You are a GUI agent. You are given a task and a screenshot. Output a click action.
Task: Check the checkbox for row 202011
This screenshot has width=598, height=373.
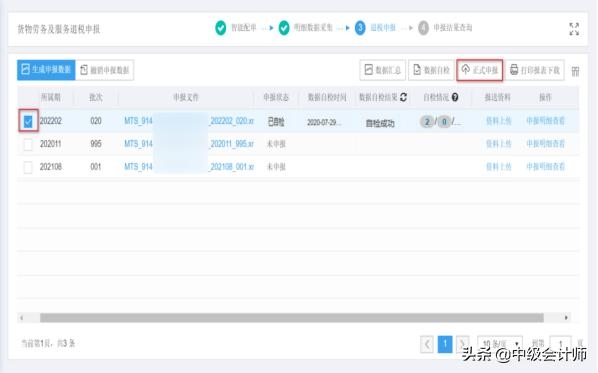tap(28, 144)
